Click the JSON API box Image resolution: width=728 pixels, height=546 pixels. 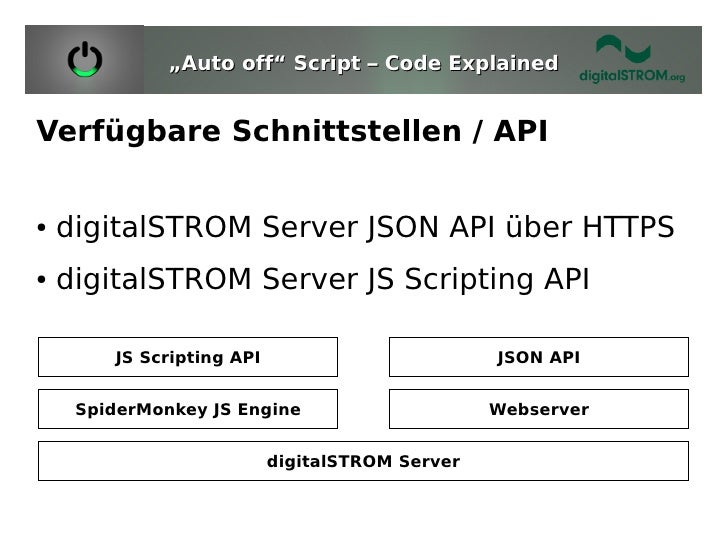tap(539, 357)
